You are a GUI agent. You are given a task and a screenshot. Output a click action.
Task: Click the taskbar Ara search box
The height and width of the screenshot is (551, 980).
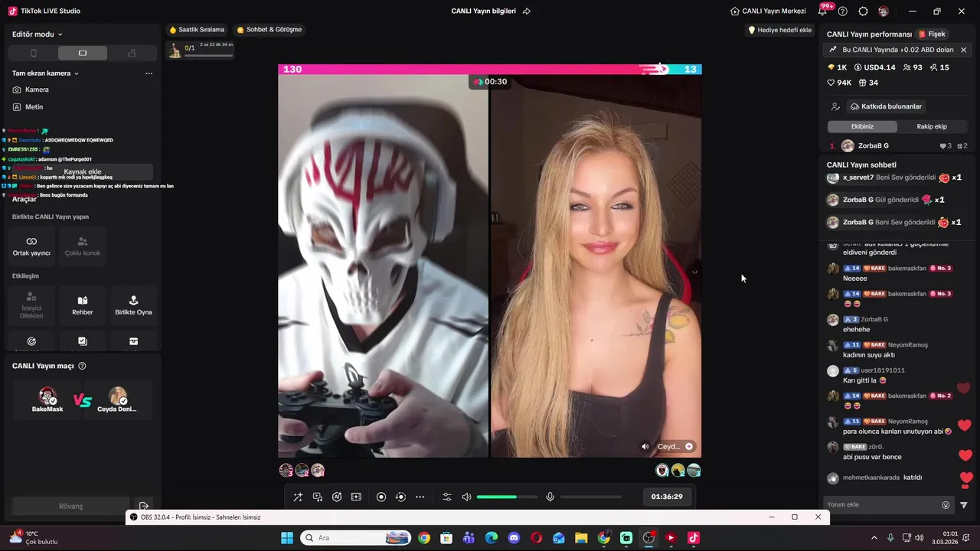point(356,538)
